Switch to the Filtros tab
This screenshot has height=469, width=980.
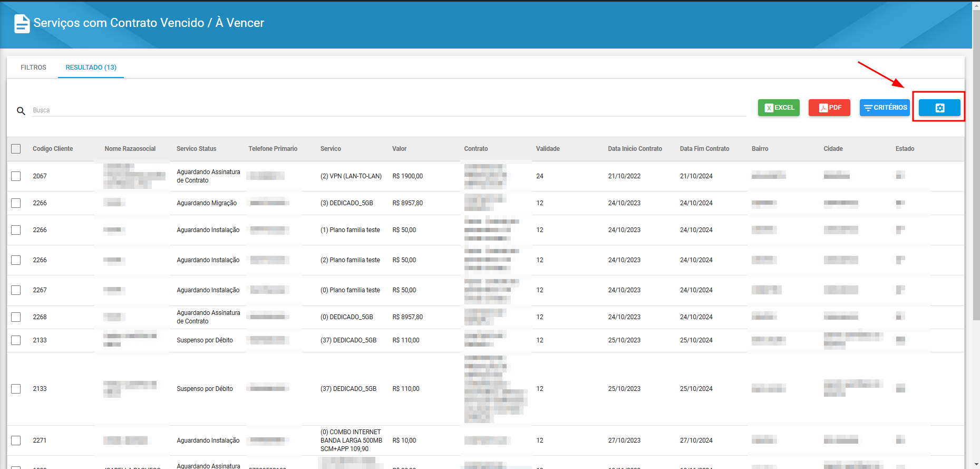coord(33,68)
